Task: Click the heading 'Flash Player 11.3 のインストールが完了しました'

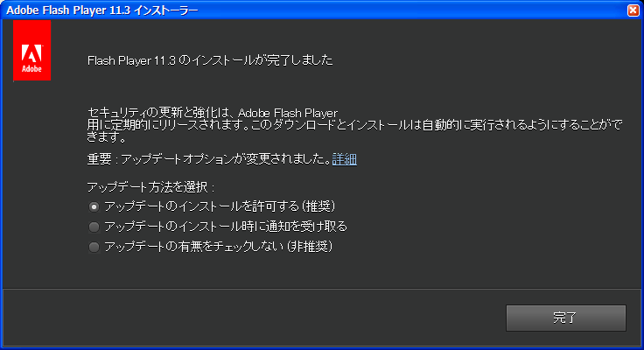Action: click(x=211, y=61)
